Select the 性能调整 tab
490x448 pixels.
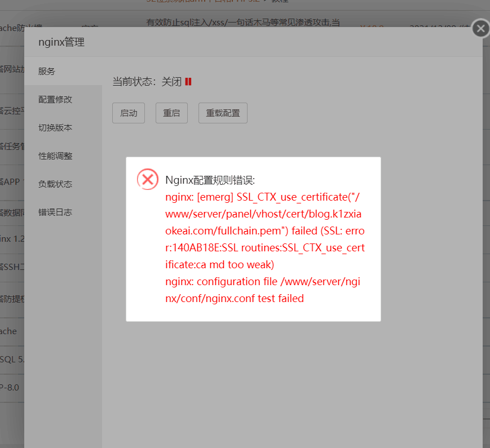point(63,156)
